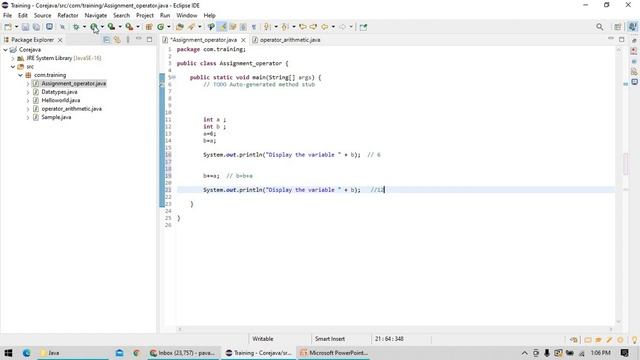Run the program with green Run icon
Screen dimensions: 640x360
coord(94,27)
